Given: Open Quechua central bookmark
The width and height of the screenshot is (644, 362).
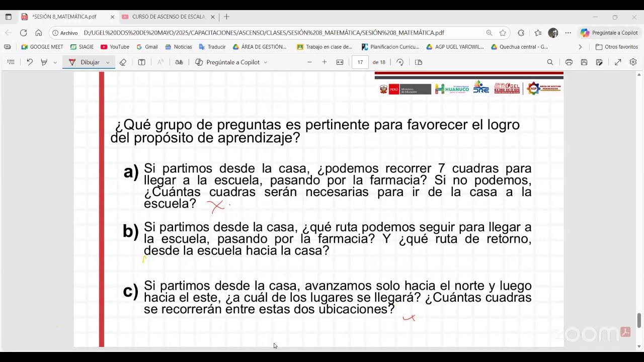Looking at the screenshot, I should click(x=520, y=47).
